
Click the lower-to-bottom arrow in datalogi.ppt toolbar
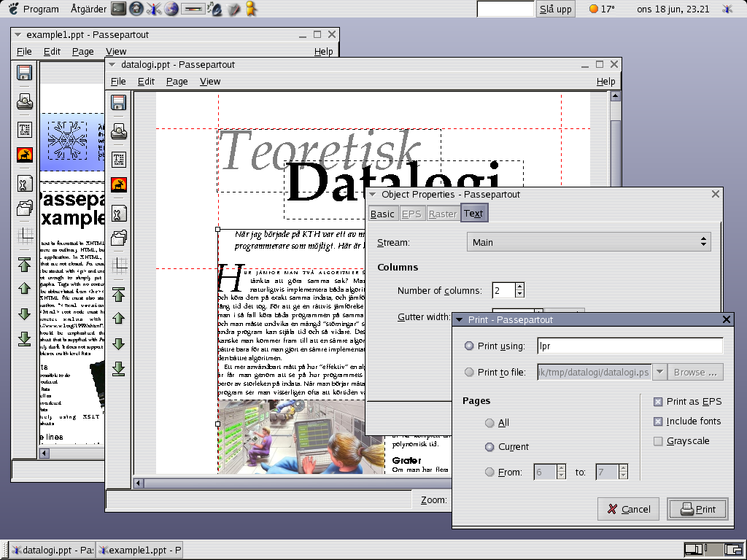click(x=118, y=368)
